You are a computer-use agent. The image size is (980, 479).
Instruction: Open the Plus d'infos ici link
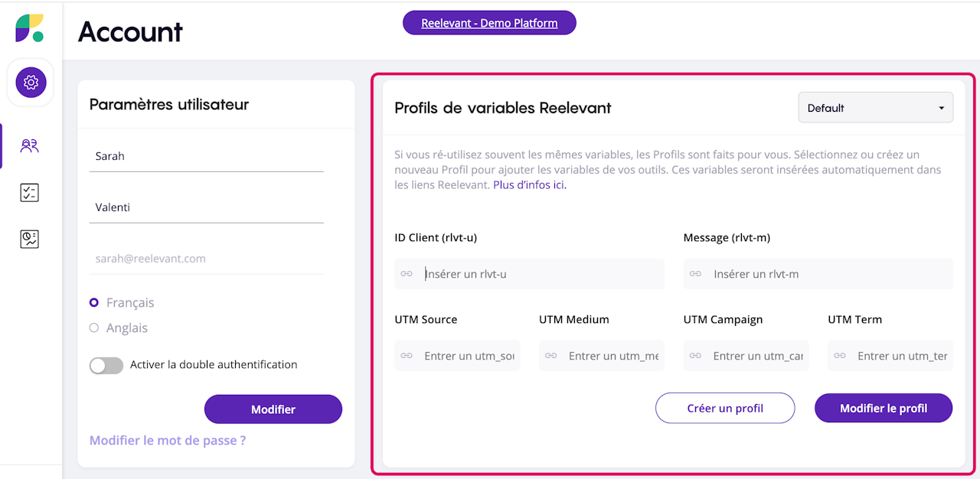click(529, 185)
